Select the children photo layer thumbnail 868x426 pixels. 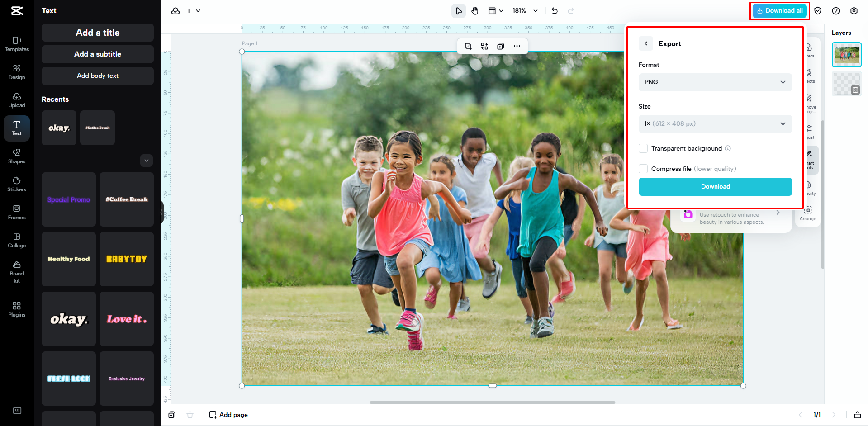847,55
